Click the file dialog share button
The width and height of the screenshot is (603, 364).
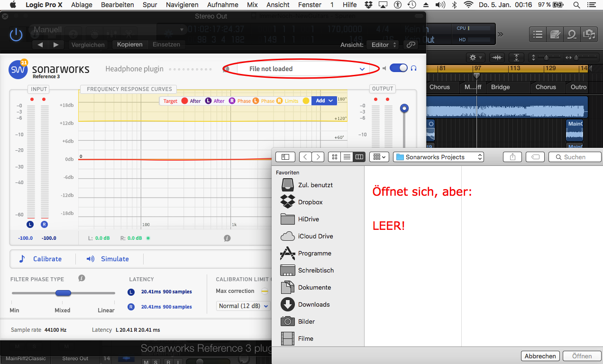(x=512, y=157)
